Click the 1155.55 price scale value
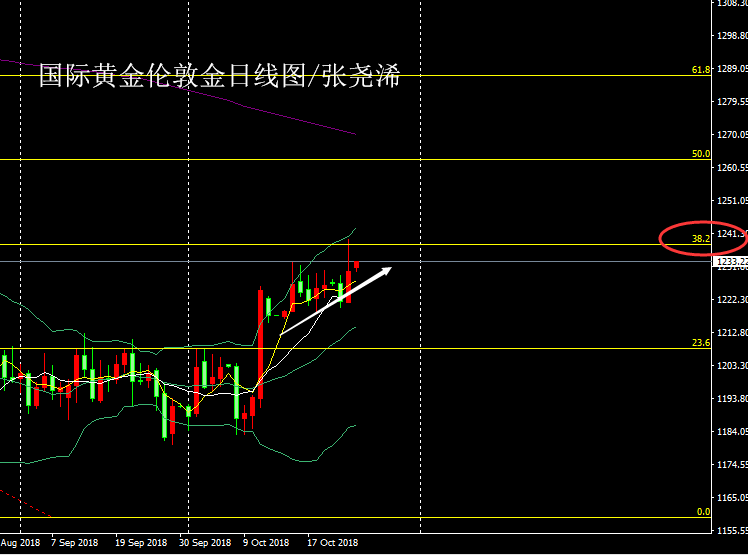The width and height of the screenshot is (748, 555). tap(732, 530)
